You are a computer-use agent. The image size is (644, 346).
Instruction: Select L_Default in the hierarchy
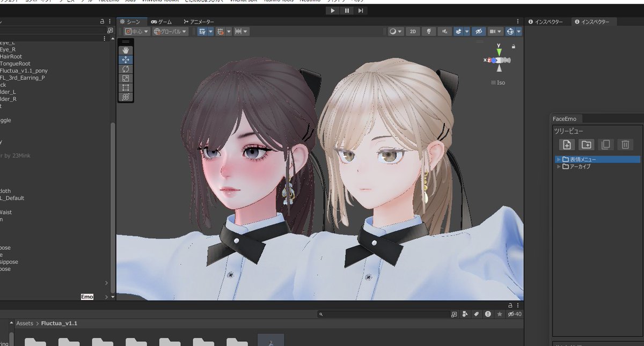pos(12,198)
